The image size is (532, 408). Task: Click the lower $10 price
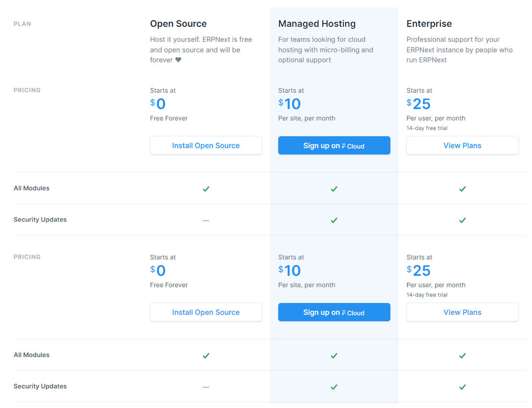(x=290, y=271)
